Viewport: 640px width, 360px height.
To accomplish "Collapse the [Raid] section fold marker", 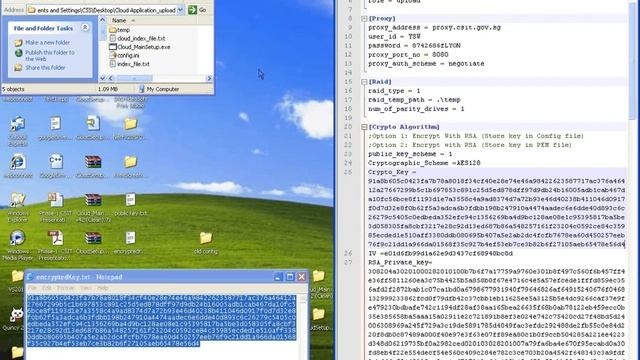I will point(364,82).
